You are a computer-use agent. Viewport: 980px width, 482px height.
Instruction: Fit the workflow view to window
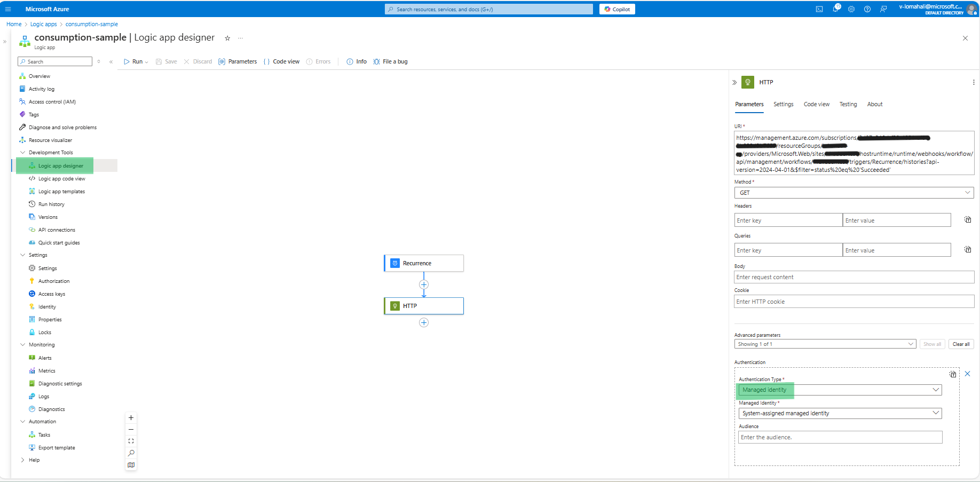tap(131, 441)
